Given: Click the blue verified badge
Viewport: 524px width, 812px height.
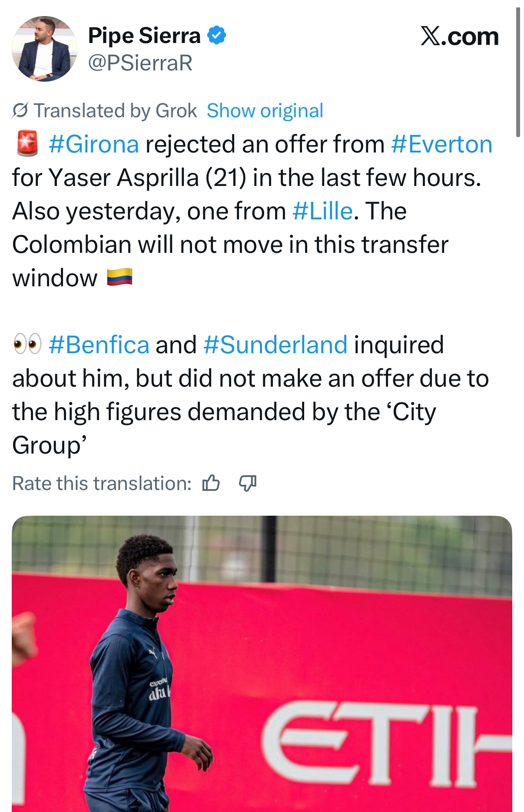Looking at the screenshot, I should click(x=216, y=35).
